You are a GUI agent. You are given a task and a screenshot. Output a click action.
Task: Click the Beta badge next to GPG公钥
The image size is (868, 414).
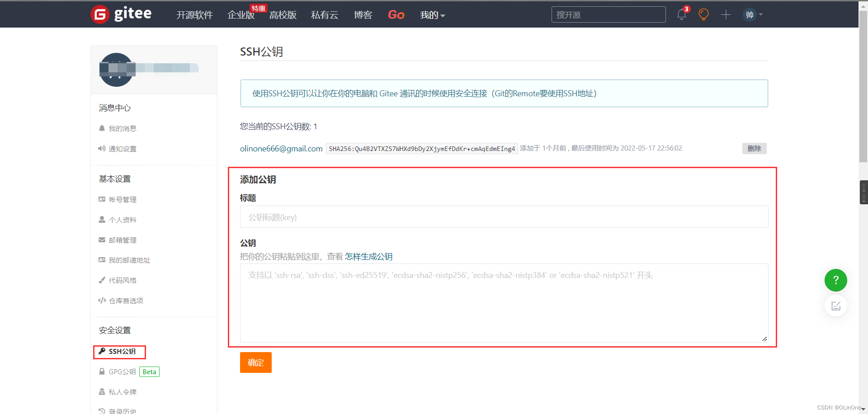pos(149,372)
